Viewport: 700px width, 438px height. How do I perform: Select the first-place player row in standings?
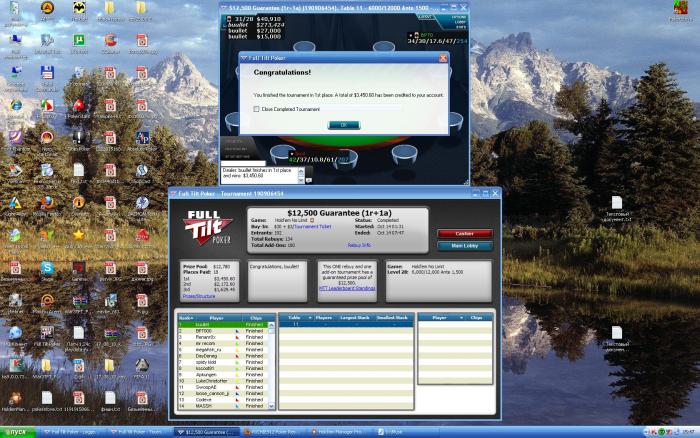223,325
